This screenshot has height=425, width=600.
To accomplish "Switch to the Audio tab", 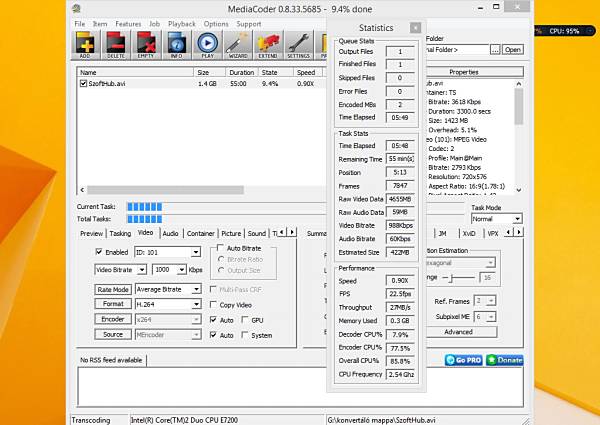I will tap(170, 233).
